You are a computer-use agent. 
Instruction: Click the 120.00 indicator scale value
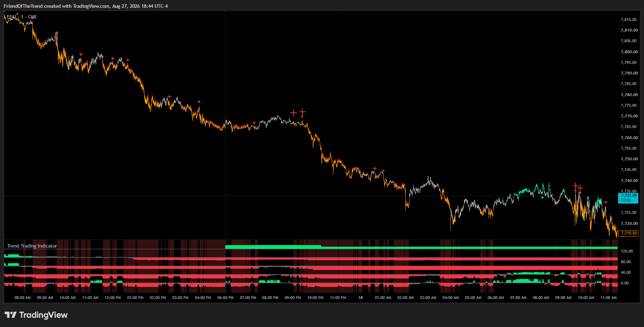(x=627, y=251)
